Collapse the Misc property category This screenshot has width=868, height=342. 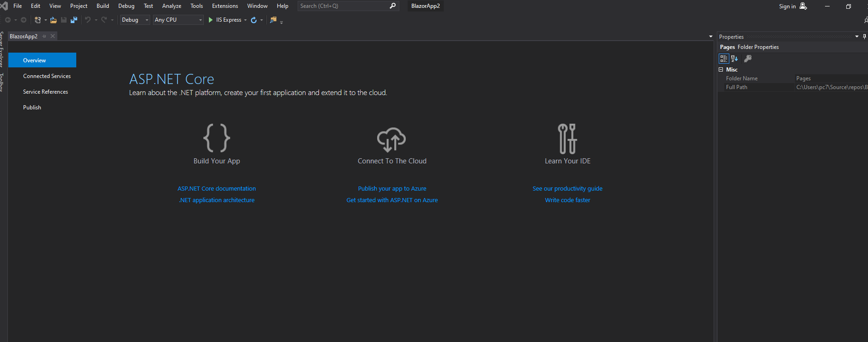coord(721,70)
